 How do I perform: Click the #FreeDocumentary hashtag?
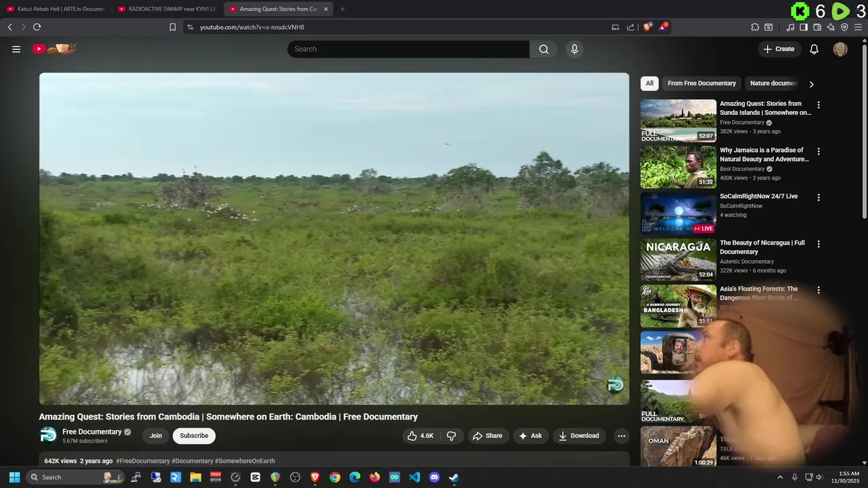(143, 461)
